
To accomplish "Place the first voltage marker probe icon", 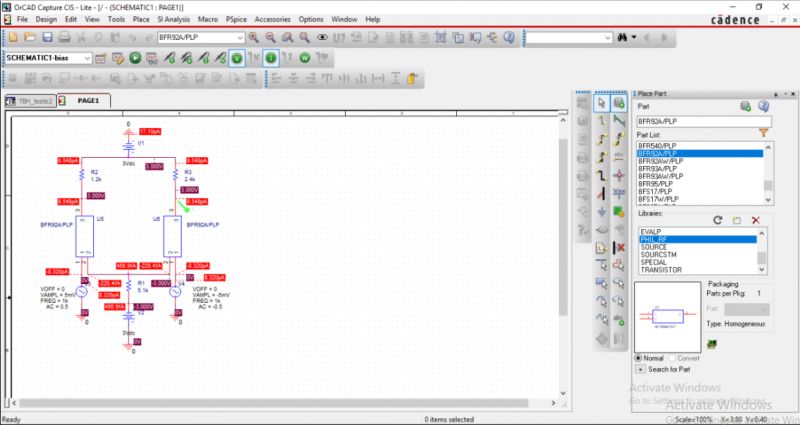I will tap(169, 58).
